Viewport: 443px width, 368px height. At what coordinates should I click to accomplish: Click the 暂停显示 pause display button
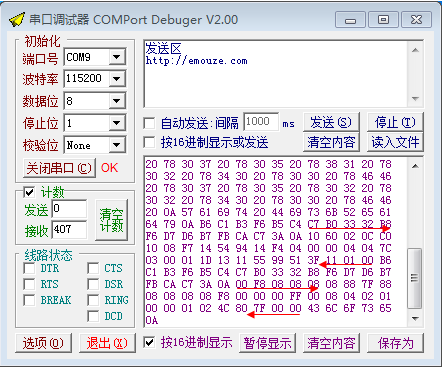(267, 343)
